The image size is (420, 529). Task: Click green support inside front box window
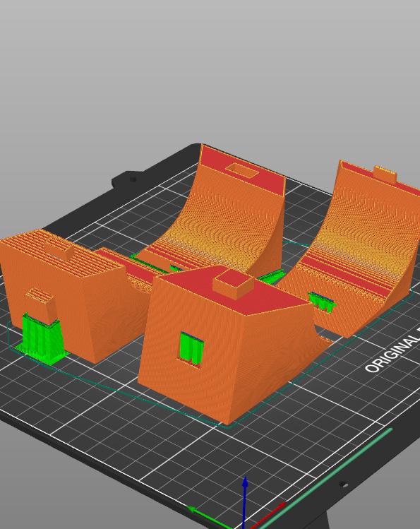point(191,347)
